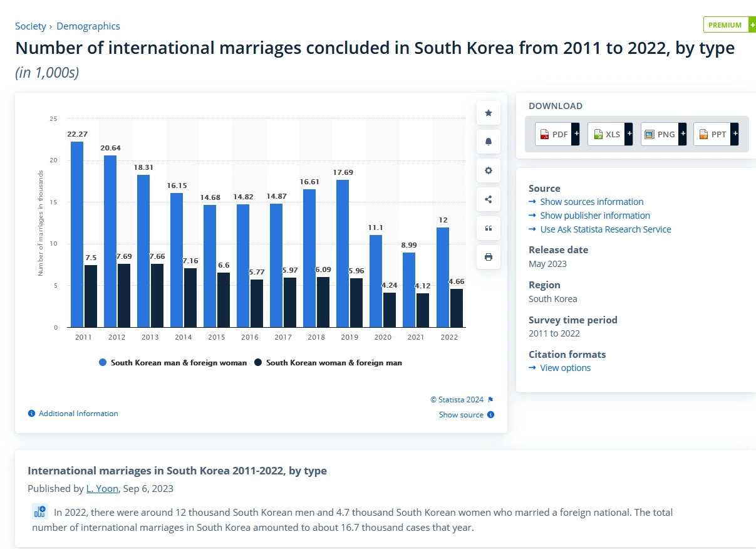Click the print icon

tap(489, 257)
